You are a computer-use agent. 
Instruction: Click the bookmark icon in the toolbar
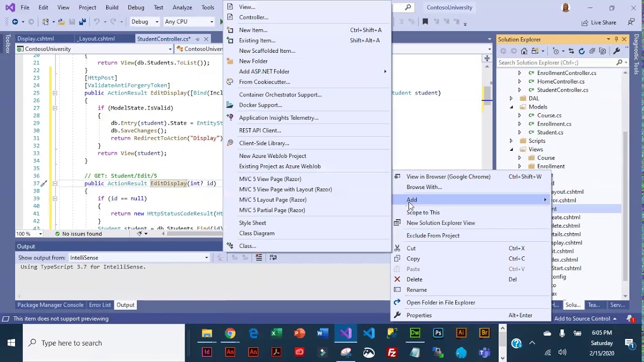point(425,22)
